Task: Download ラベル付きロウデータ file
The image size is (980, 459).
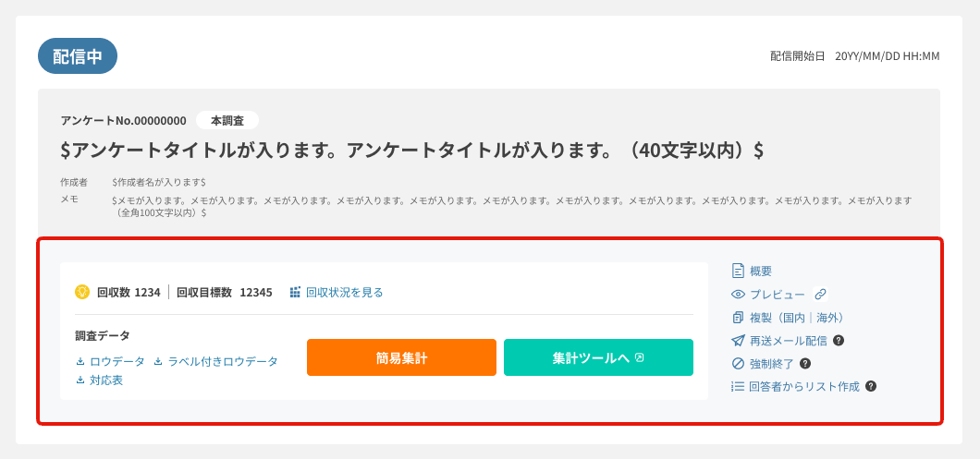Action: tap(215, 362)
